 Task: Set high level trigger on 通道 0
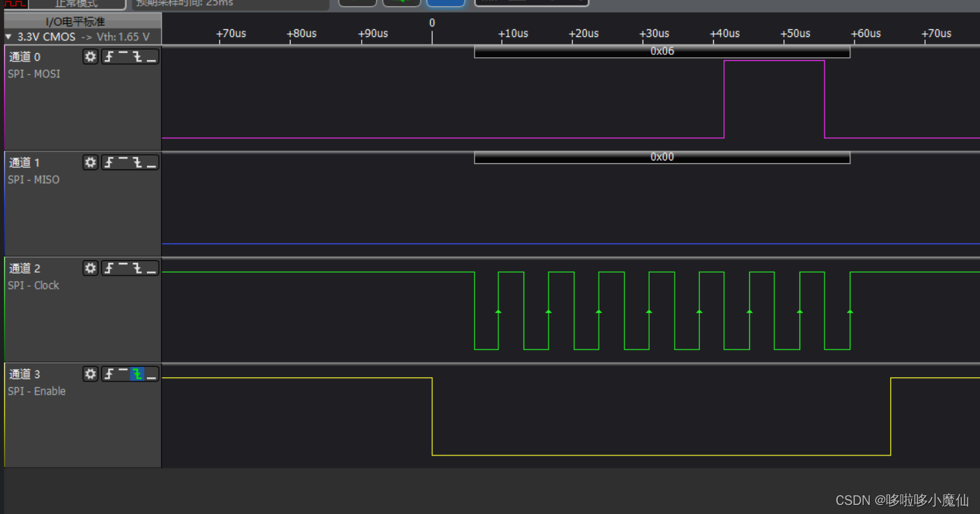click(x=123, y=56)
